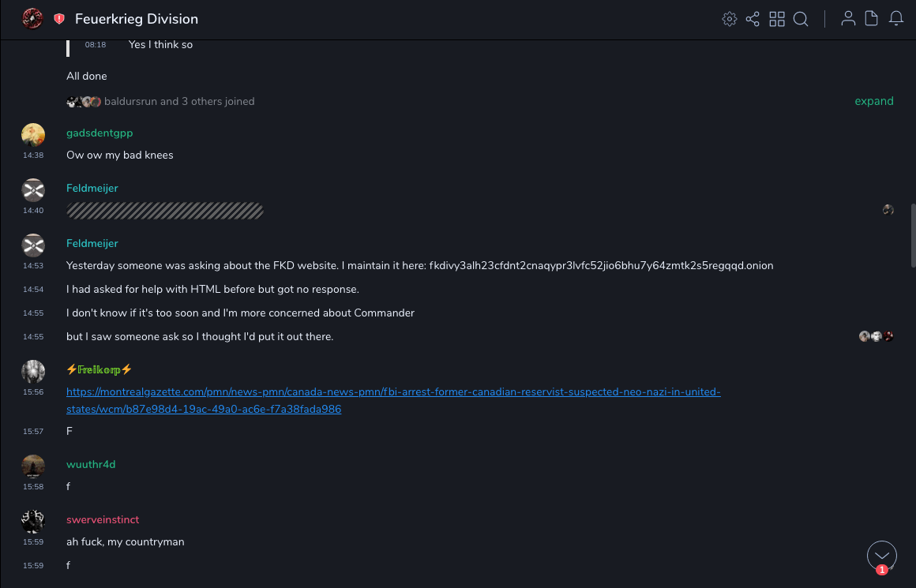
Task: Open the files document icon in header
Action: pos(872,19)
